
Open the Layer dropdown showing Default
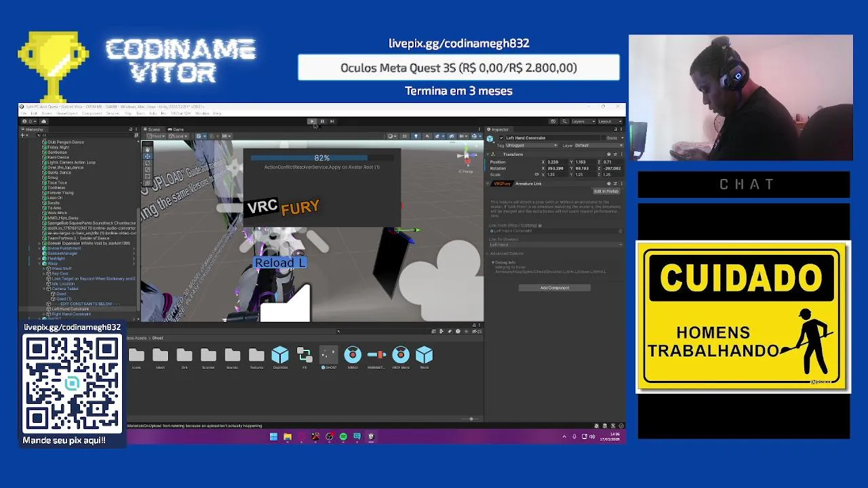(x=598, y=145)
